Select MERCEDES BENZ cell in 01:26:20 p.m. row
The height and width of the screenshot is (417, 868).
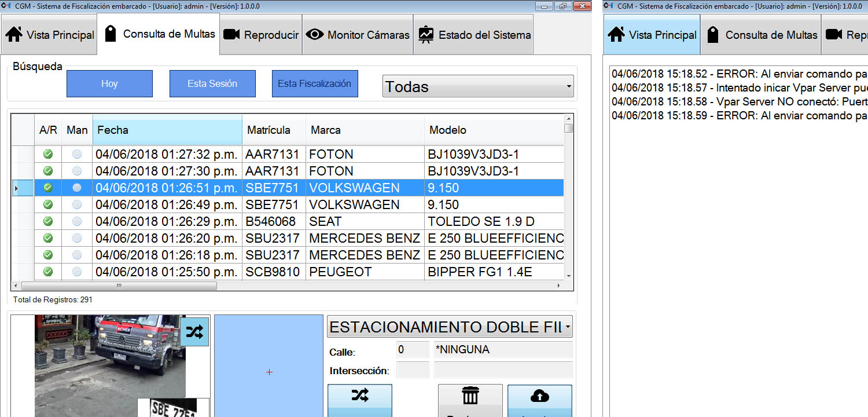[365, 238]
